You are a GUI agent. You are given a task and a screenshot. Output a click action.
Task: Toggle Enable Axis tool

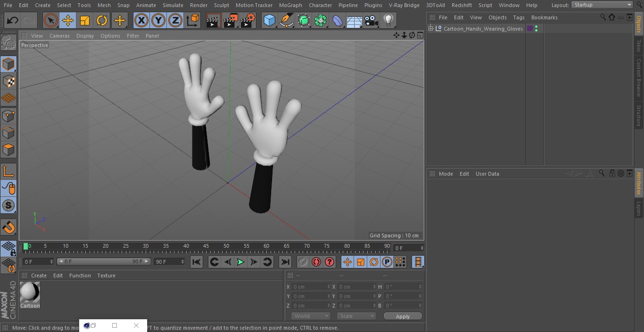(x=8, y=171)
